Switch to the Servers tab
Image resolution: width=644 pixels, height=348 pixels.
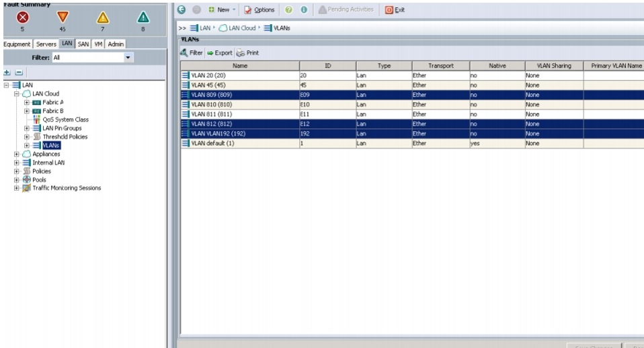point(46,44)
